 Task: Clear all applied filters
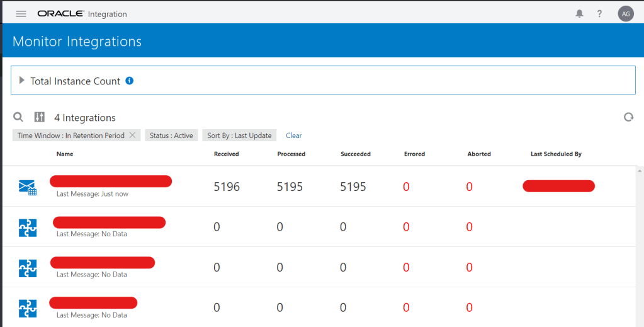click(x=293, y=135)
